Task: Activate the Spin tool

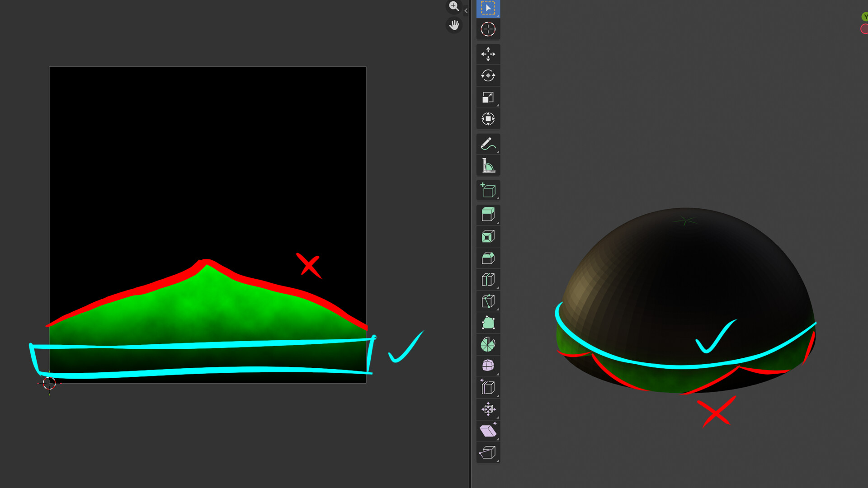Action: click(488, 345)
